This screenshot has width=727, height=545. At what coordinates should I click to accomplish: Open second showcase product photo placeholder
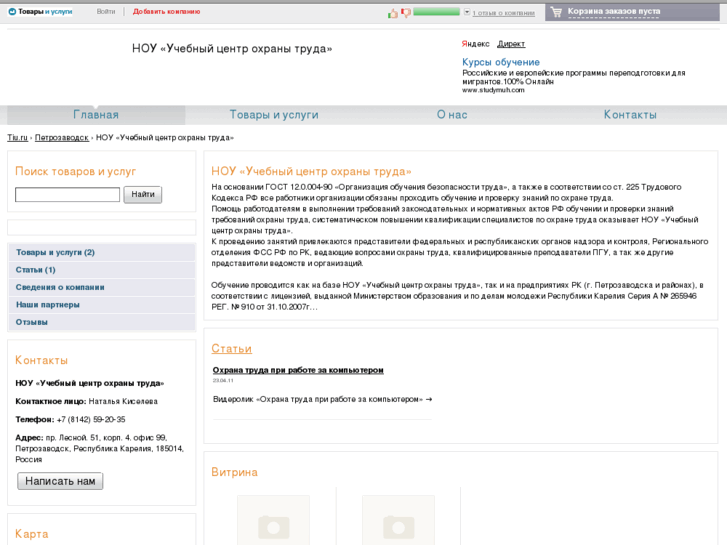(398, 520)
